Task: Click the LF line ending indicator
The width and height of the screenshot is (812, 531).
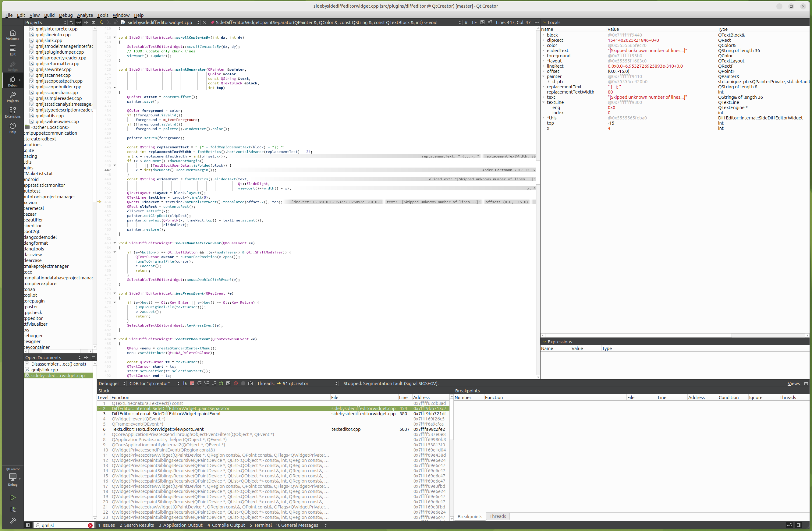Action: coord(474,23)
